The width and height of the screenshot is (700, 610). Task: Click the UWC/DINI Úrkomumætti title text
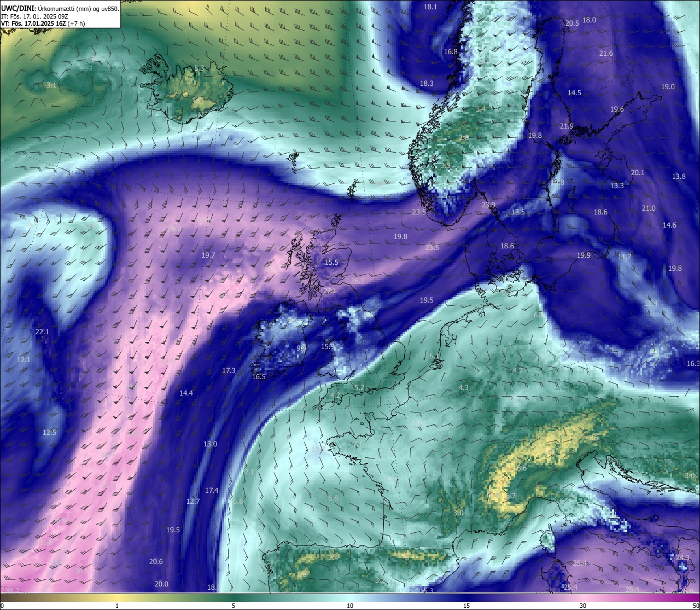click(x=60, y=8)
